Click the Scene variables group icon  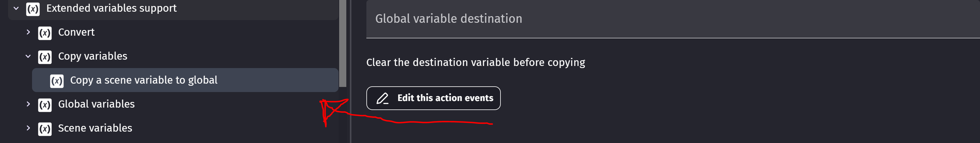pyautogui.click(x=45, y=129)
